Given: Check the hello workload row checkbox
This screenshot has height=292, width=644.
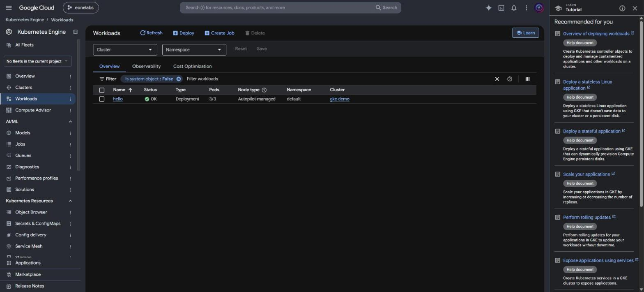Looking at the screenshot, I should click(x=102, y=99).
